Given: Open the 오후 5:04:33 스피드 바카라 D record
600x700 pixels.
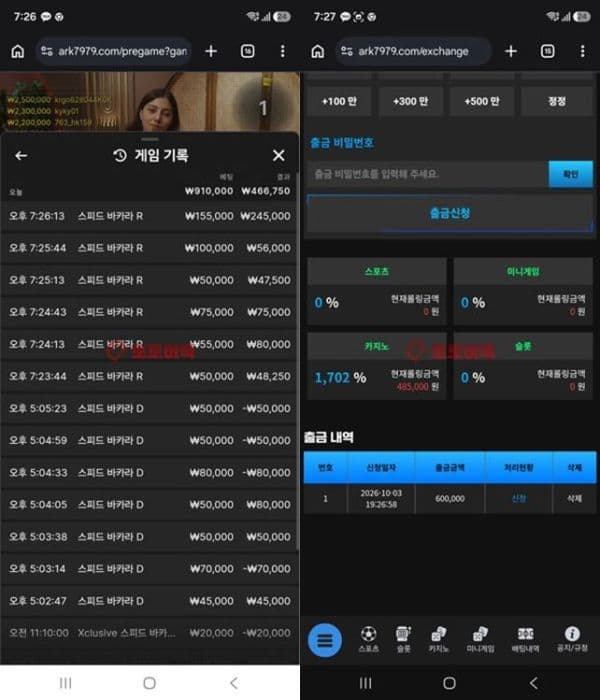Looking at the screenshot, I should click(x=149, y=473).
